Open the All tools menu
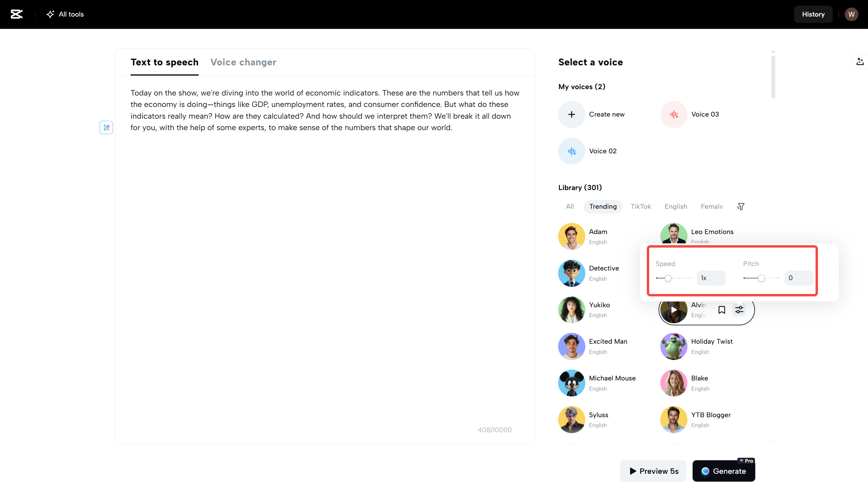 (x=65, y=14)
